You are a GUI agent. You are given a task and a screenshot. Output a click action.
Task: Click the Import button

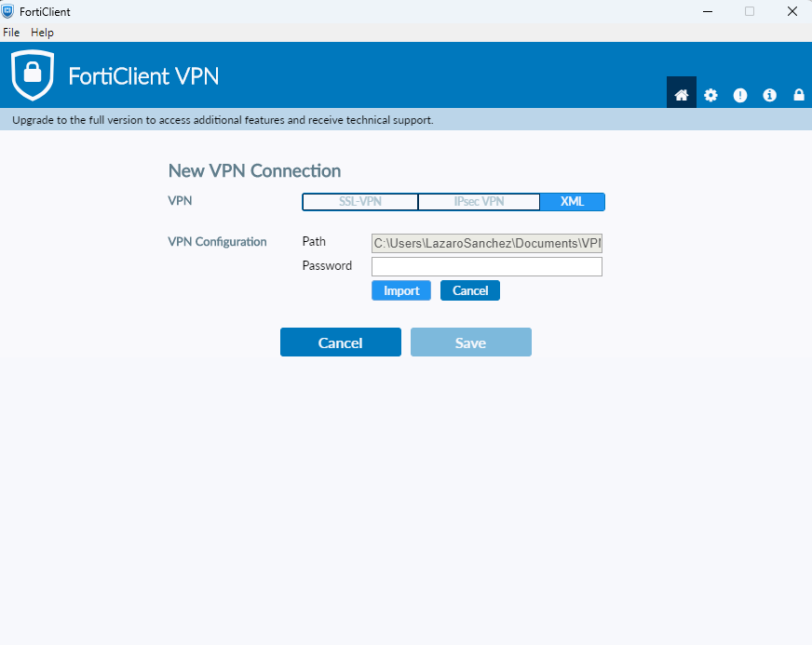[401, 290]
